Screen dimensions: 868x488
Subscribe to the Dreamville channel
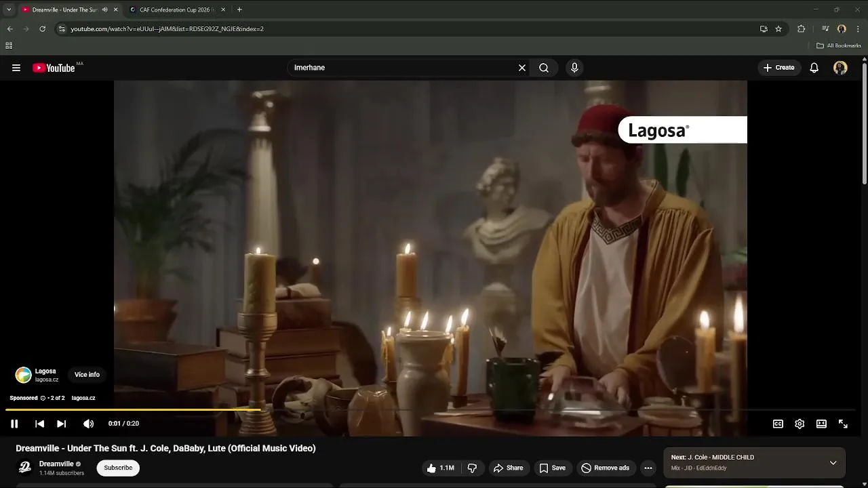coord(118,468)
